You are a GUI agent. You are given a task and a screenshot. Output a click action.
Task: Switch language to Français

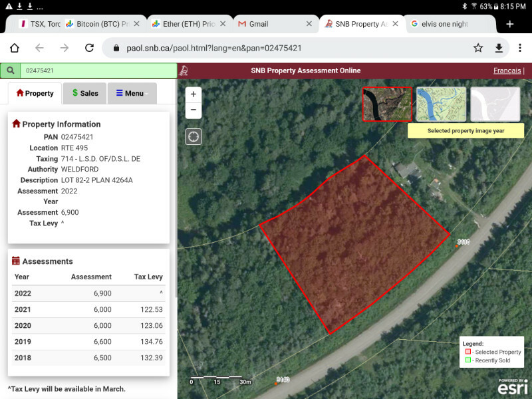[x=507, y=70]
